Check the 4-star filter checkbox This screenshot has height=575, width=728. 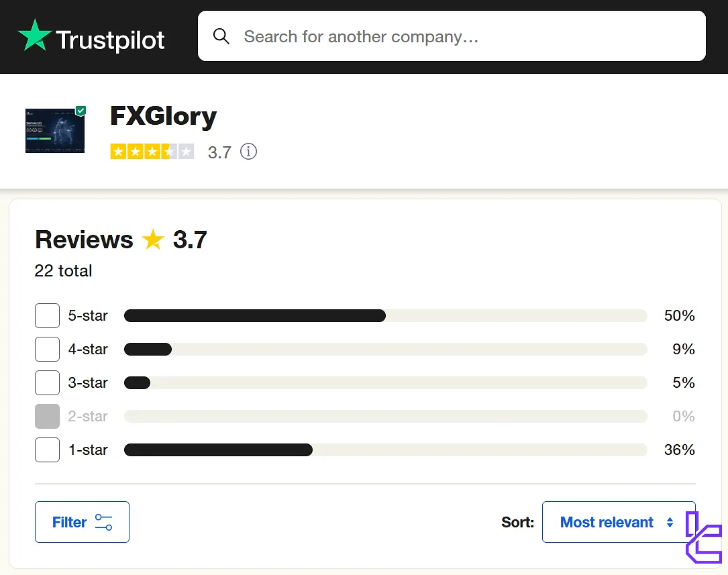pyautogui.click(x=47, y=349)
